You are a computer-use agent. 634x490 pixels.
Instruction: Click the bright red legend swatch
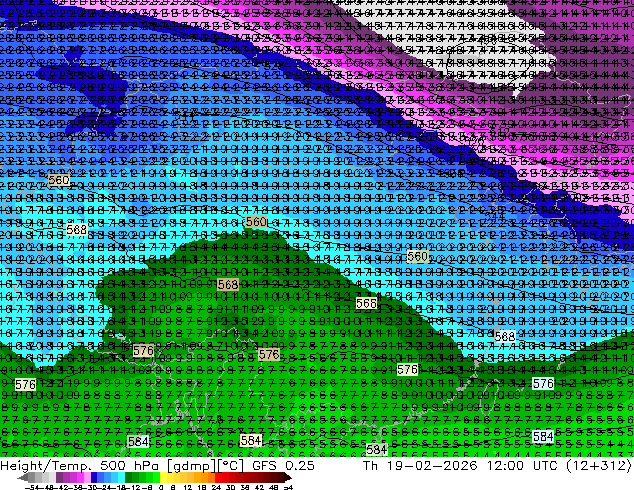(218, 477)
